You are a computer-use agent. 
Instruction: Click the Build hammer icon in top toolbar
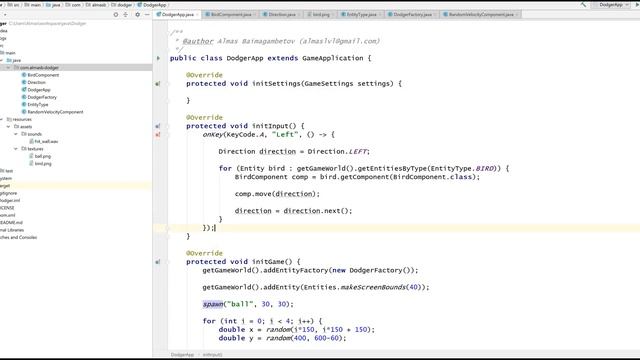(583, 4)
